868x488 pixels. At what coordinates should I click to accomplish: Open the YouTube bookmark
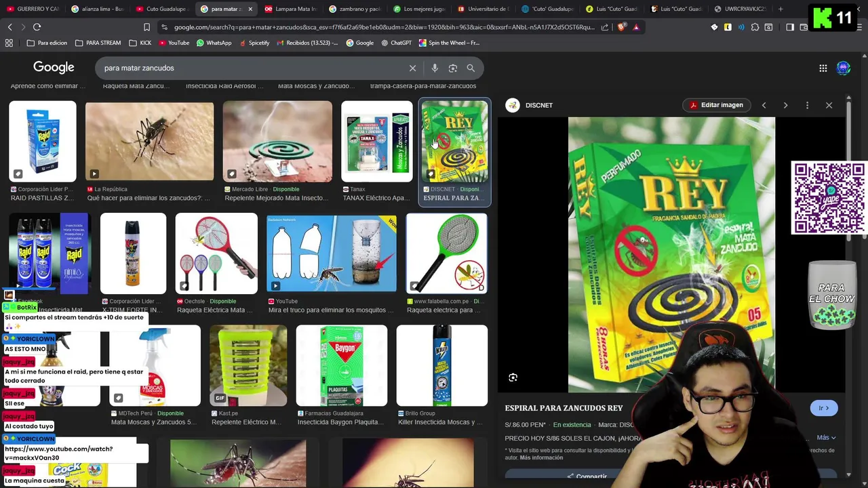click(x=174, y=43)
